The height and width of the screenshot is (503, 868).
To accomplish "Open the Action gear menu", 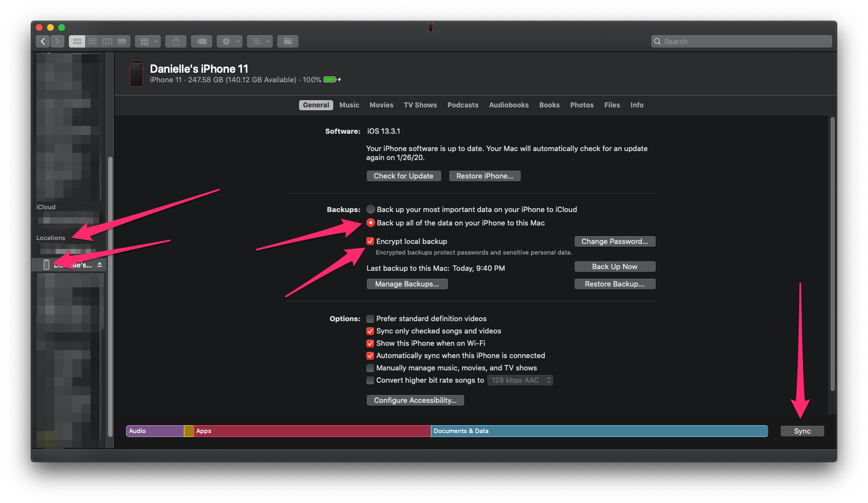I will 230,41.
